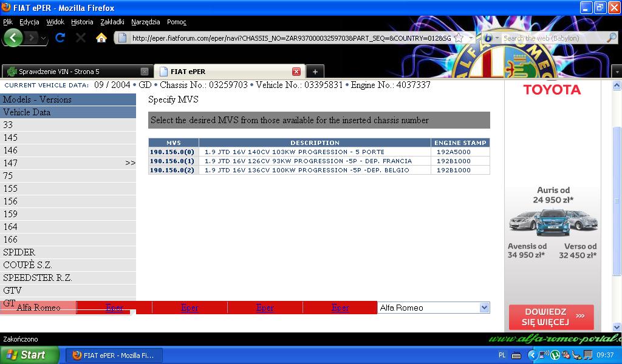Screen dimensions: 622x364
Task: Open MVS link 190.156.0(1)
Action: pyautogui.click(x=172, y=161)
